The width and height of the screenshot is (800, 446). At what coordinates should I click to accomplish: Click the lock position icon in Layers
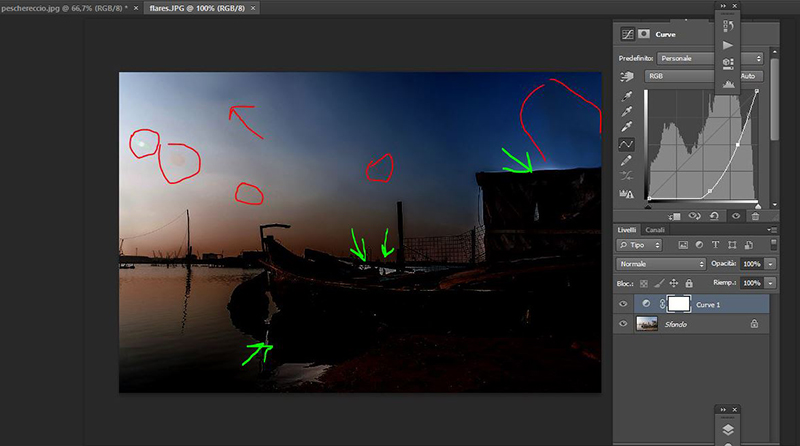click(x=674, y=284)
